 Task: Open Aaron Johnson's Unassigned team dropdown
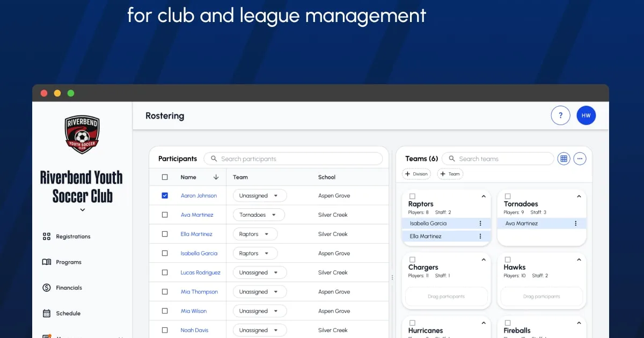260,196
